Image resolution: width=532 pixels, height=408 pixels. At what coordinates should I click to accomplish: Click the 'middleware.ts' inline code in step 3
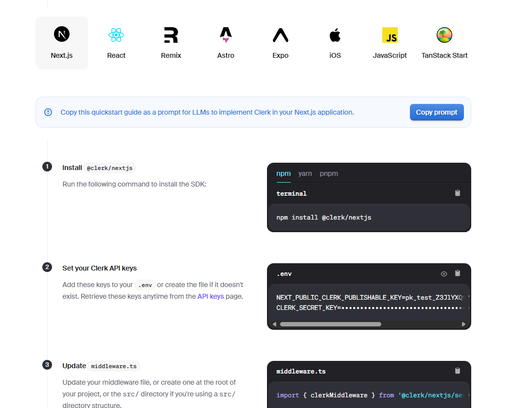[114, 366]
